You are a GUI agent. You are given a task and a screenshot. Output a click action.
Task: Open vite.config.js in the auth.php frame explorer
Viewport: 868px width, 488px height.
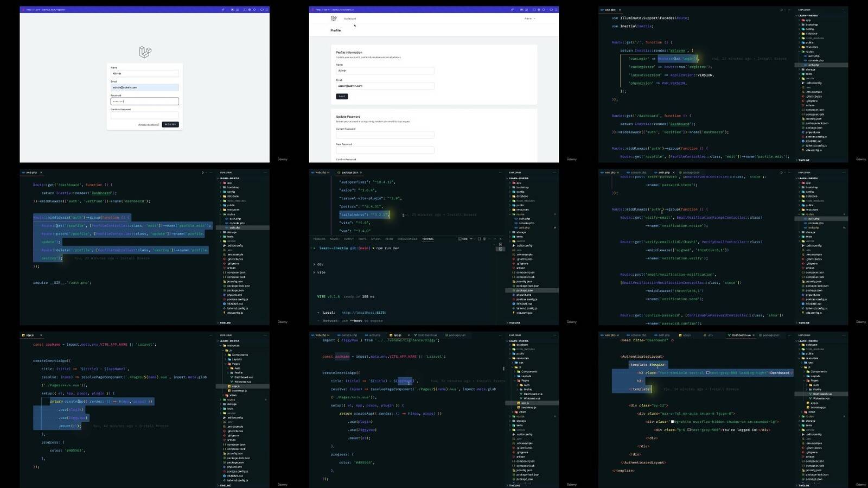pos(814,313)
